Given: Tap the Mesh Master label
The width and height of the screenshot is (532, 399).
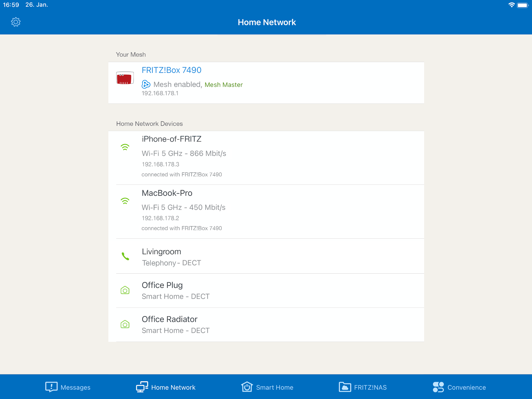Looking at the screenshot, I should point(223,85).
